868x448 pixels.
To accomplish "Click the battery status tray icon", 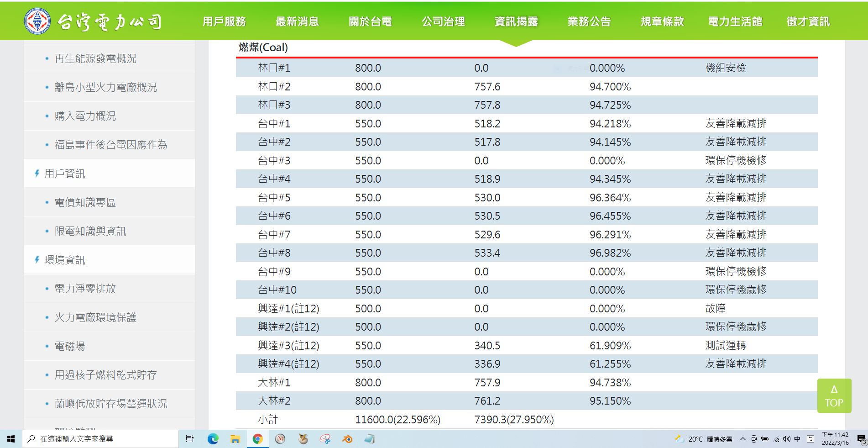I will 765,439.
